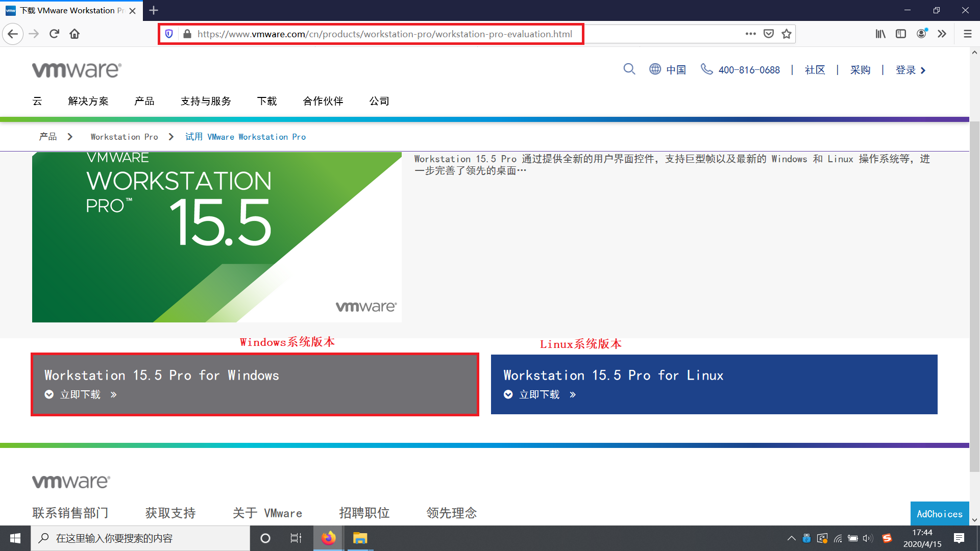Click the volume speaker tray icon
This screenshot has height=551, width=980.
868,538
